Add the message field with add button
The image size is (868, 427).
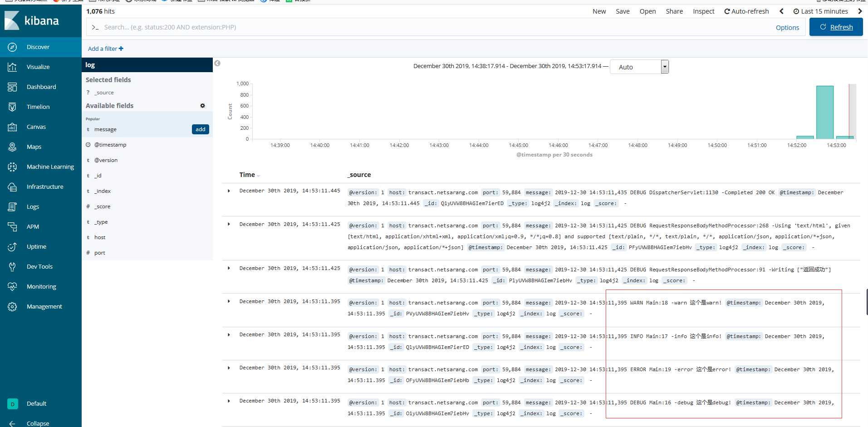click(x=201, y=129)
